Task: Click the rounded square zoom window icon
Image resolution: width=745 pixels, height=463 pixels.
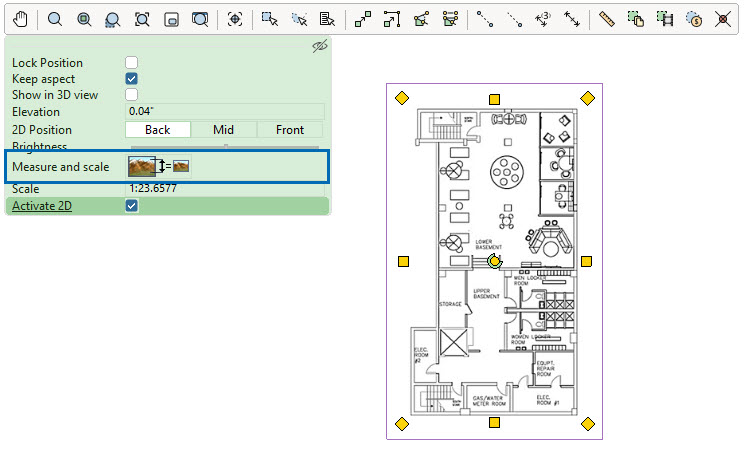Action: click(x=171, y=19)
